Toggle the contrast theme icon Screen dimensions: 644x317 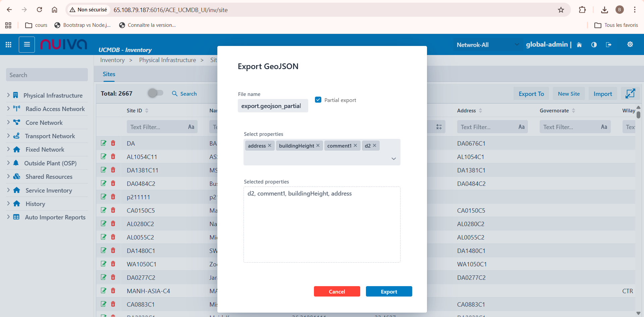pyautogui.click(x=594, y=45)
